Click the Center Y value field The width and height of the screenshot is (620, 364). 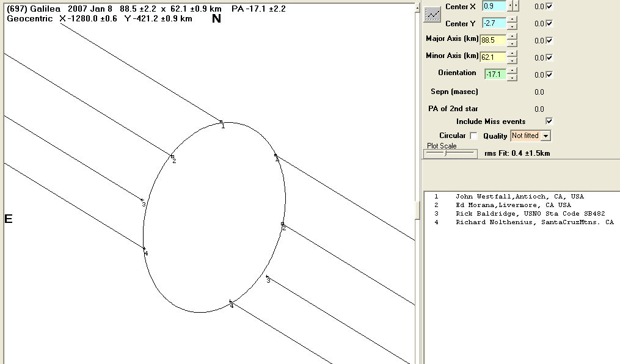click(494, 23)
